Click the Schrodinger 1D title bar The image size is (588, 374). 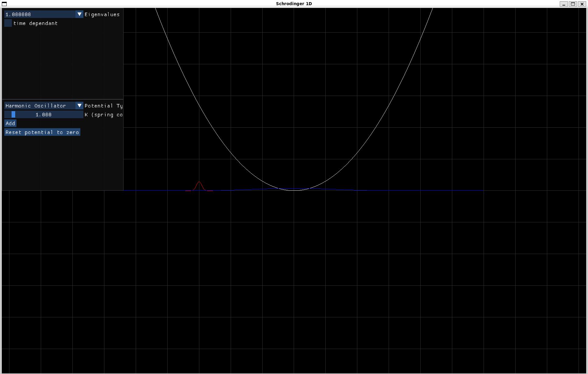pyautogui.click(x=294, y=4)
